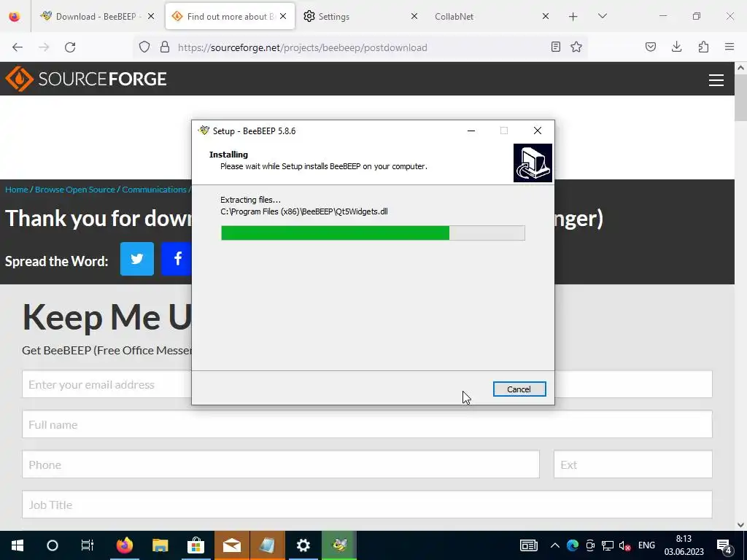Image resolution: width=747 pixels, height=560 pixels.
Task: Open the notification center
Action: (x=724, y=545)
